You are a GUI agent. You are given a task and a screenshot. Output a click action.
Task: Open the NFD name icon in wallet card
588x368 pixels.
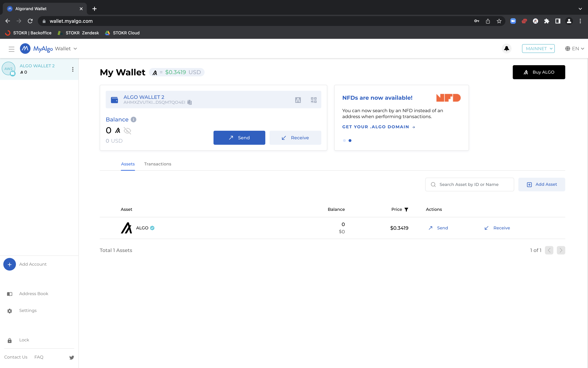[298, 100]
